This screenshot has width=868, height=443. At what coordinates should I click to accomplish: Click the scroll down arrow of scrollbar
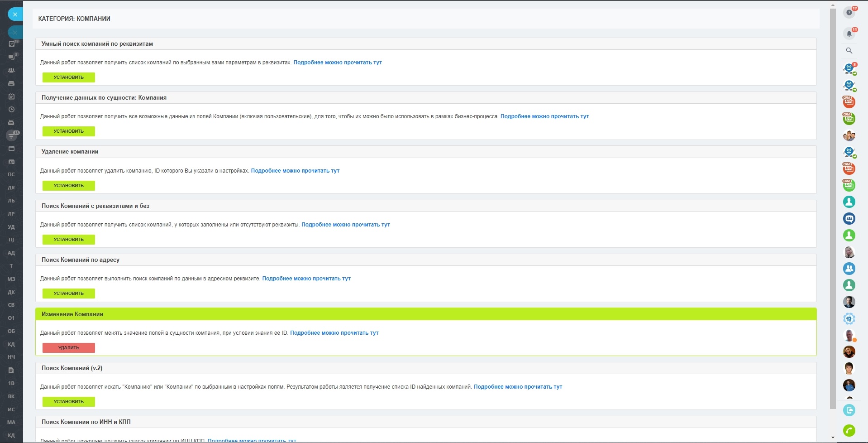pyautogui.click(x=833, y=438)
